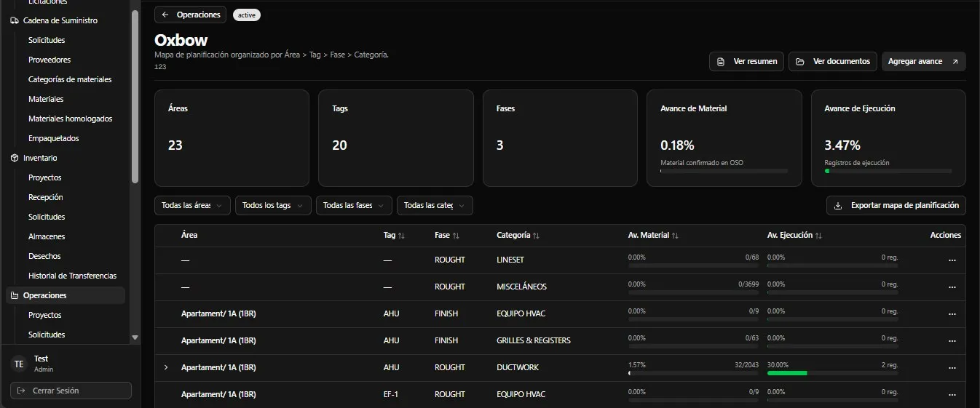Click the sidebar vertical scrollbar
The width and height of the screenshot is (980, 408).
[x=134, y=97]
